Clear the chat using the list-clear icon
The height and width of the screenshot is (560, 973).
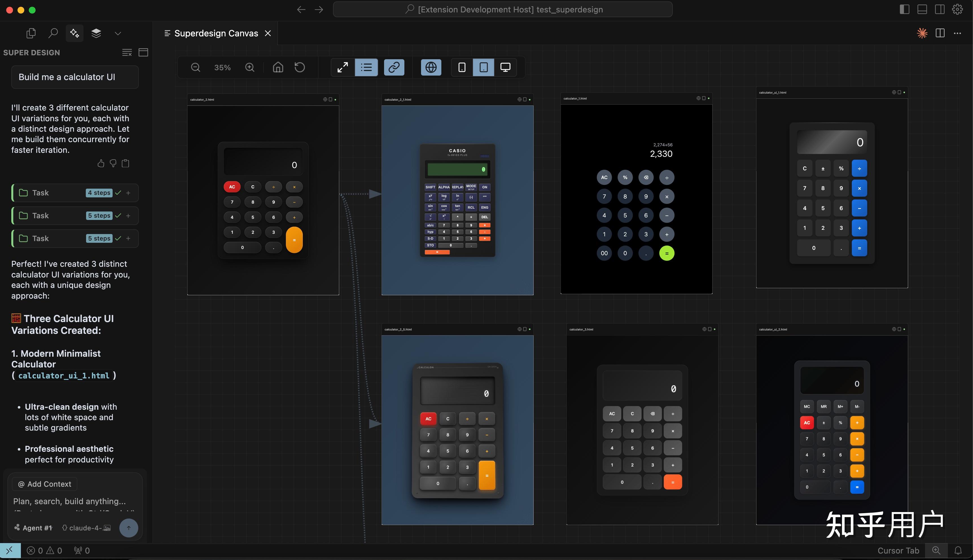click(127, 52)
